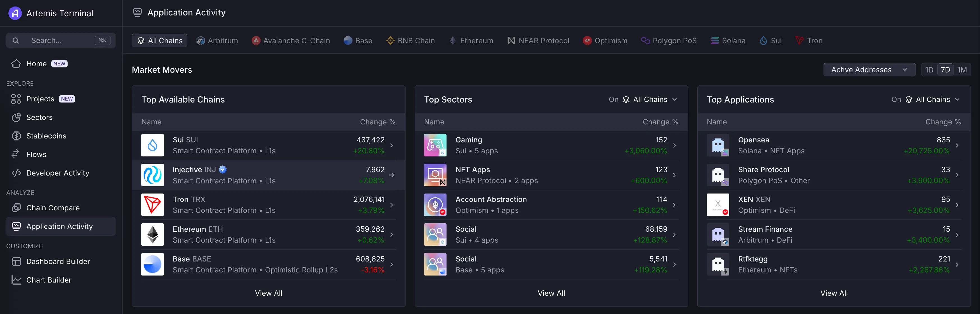
Task: Click the Dashboard Builder layout icon
Action: (x=16, y=261)
